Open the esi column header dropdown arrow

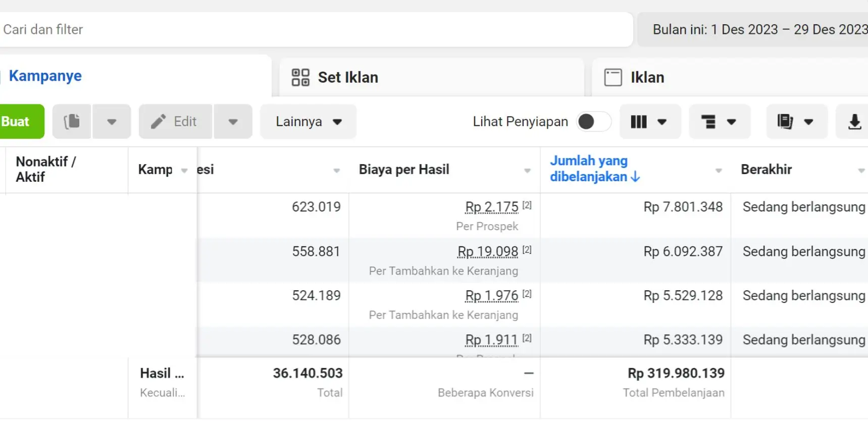[x=337, y=171]
